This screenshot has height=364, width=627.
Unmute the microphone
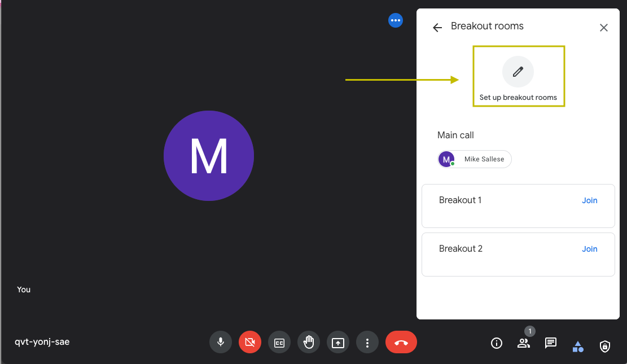221,342
